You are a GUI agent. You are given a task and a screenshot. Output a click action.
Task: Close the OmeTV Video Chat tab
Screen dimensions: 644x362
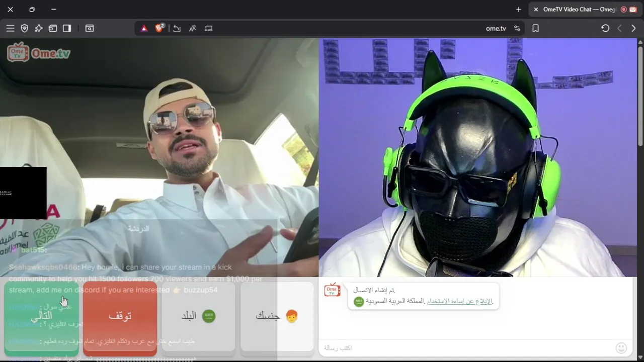click(536, 9)
